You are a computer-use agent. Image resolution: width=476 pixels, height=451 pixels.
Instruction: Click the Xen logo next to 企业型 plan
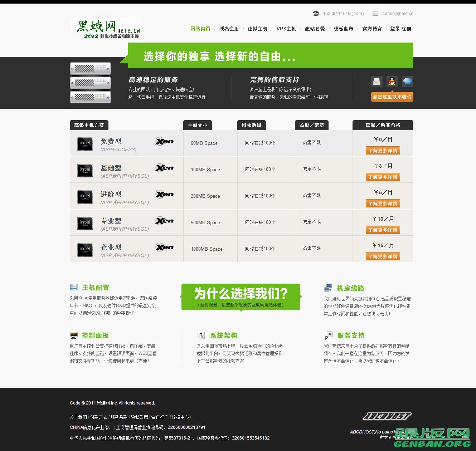(165, 247)
